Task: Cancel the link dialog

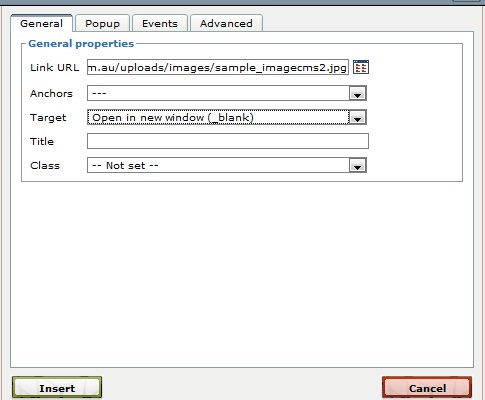Action: pyautogui.click(x=427, y=388)
